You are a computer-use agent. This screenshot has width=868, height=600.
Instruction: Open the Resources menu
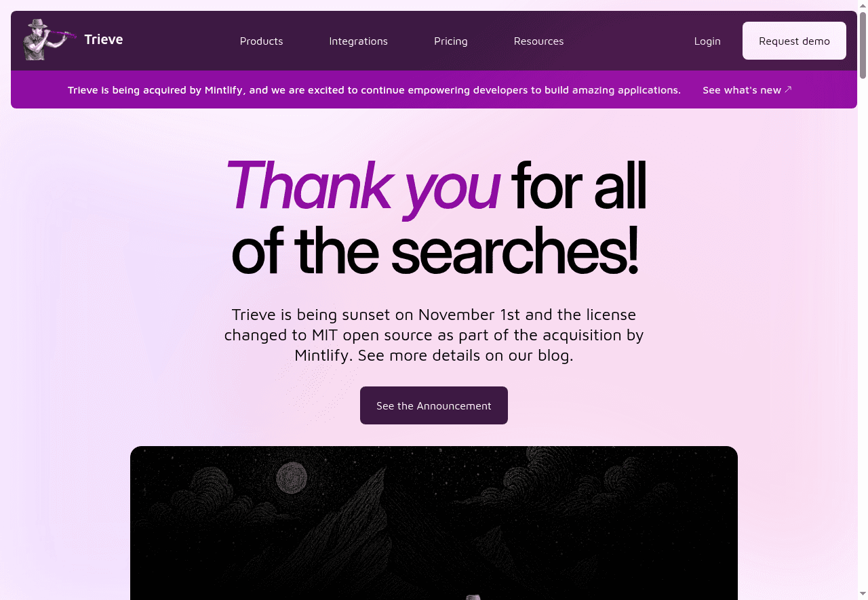[538, 41]
